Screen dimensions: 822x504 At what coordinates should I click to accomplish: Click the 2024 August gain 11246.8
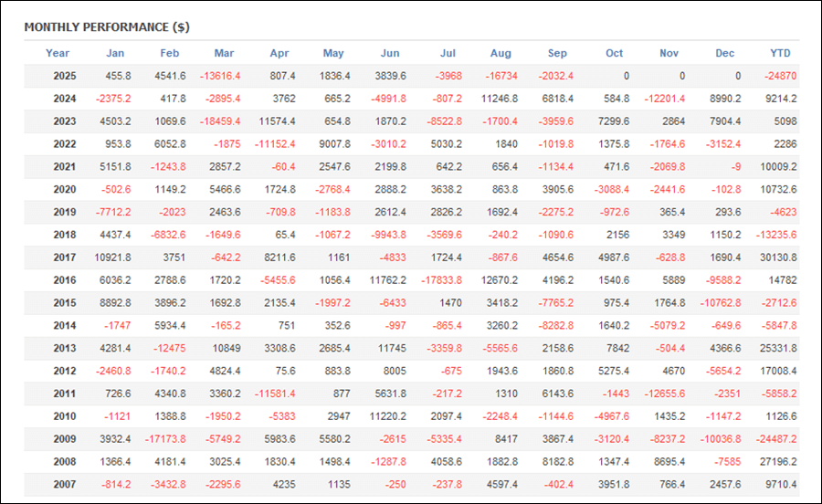(x=499, y=100)
